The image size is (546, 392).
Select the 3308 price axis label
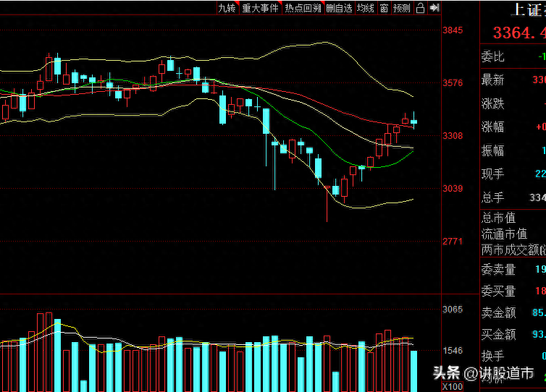click(x=453, y=136)
